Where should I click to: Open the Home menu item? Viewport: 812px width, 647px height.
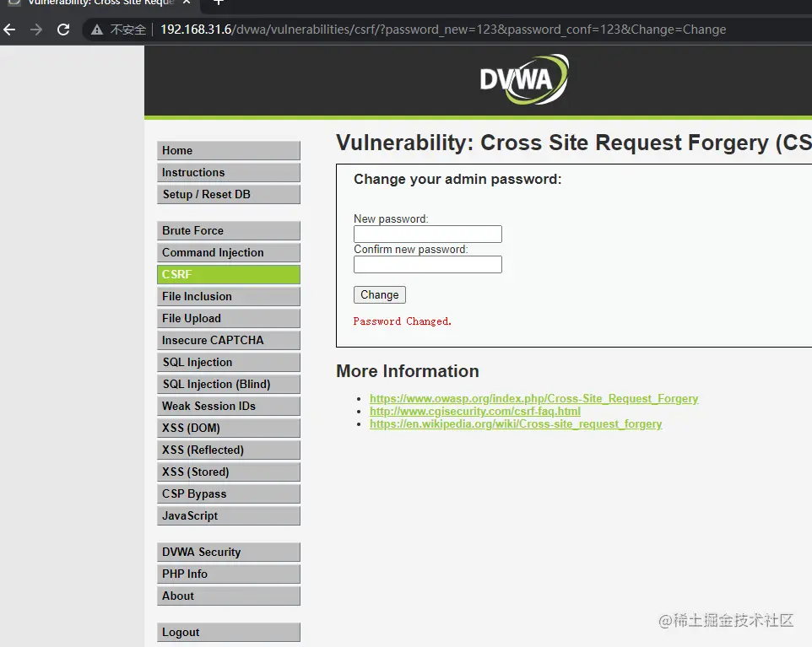pos(229,151)
